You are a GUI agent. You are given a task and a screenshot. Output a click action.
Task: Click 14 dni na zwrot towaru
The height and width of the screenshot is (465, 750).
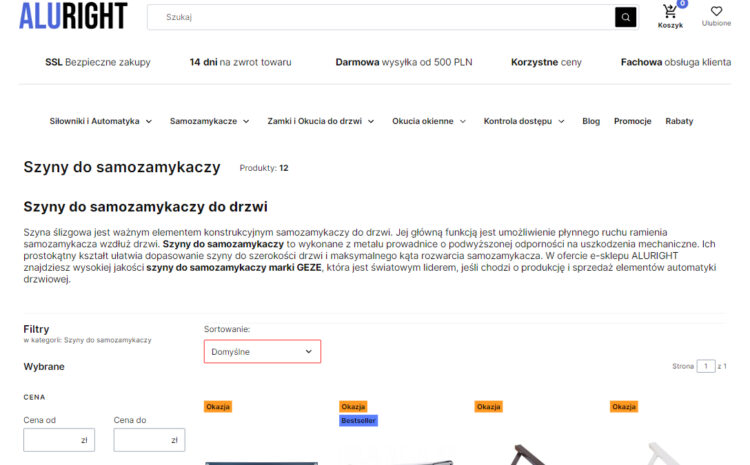[240, 62]
